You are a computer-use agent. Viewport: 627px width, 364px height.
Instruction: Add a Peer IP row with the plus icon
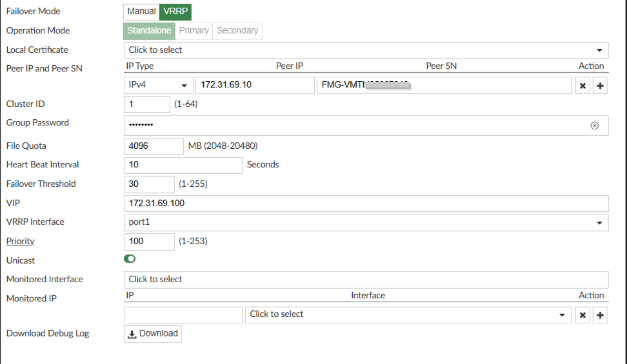(x=600, y=86)
